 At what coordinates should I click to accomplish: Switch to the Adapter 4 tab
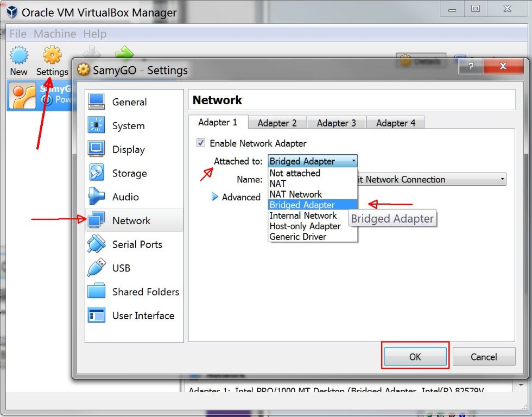coord(396,123)
